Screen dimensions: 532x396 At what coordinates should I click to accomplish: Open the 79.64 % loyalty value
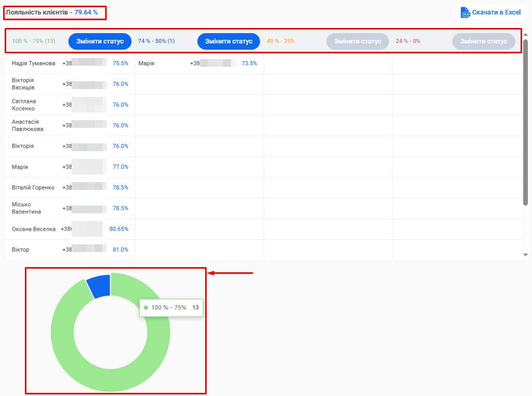pos(86,12)
